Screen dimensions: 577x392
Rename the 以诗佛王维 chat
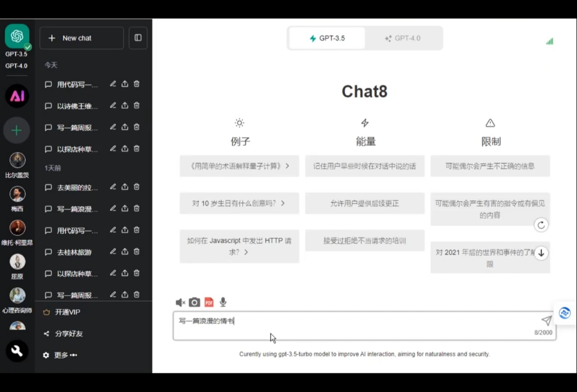tap(113, 105)
